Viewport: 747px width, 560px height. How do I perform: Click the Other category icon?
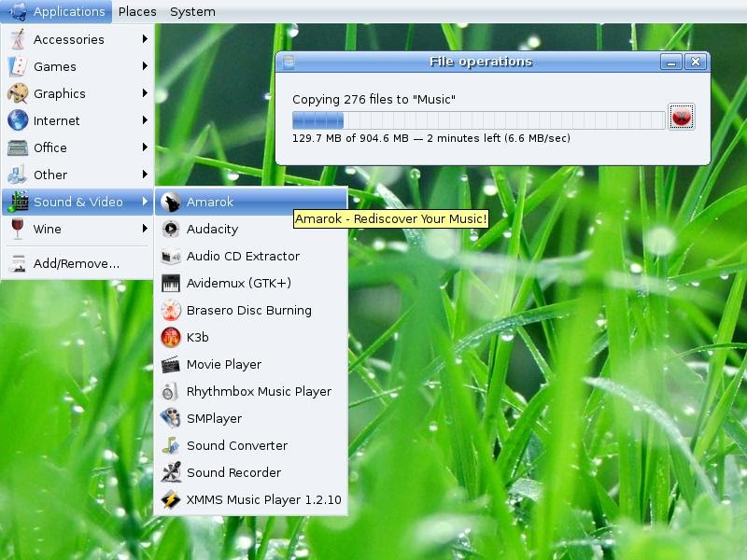coord(18,175)
